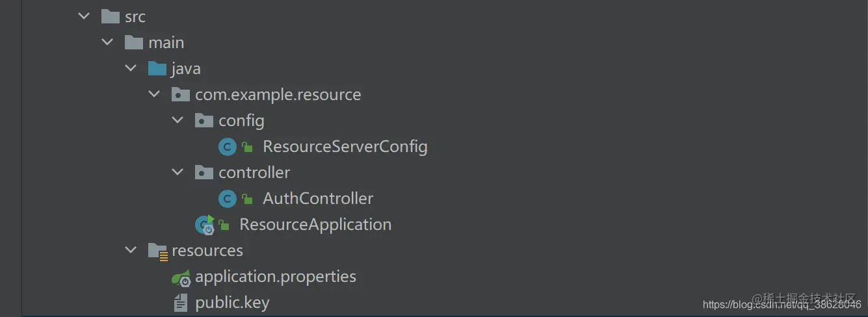Click the resources folder icon
The height and width of the screenshot is (317, 868).
(158, 251)
